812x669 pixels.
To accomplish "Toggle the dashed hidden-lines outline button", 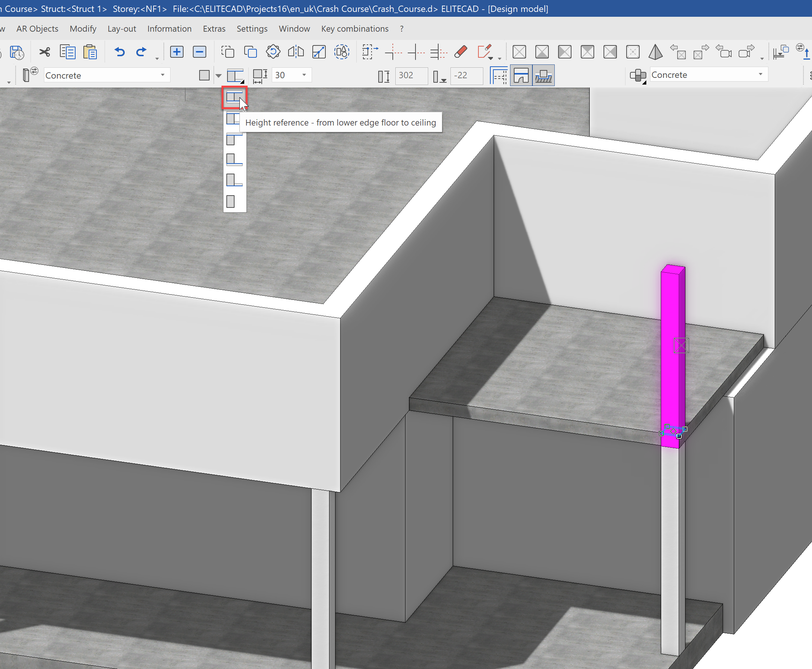I will click(499, 76).
